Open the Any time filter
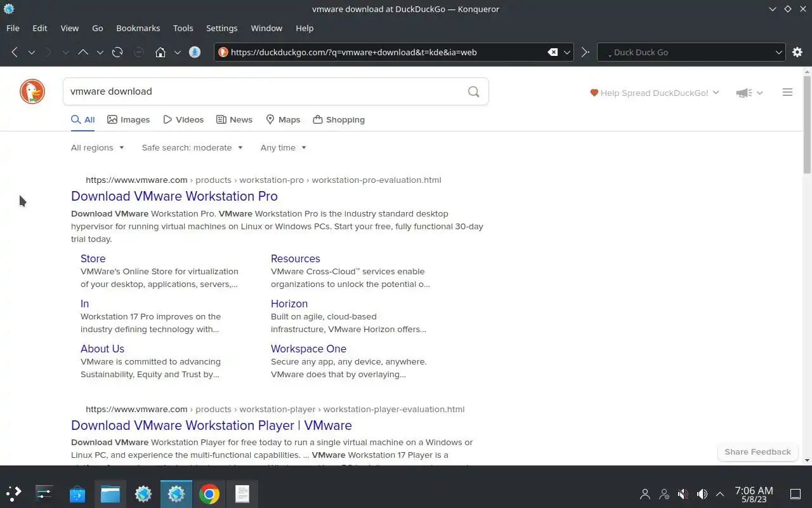Image resolution: width=812 pixels, height=508 pixels. [x=284, y=147]
